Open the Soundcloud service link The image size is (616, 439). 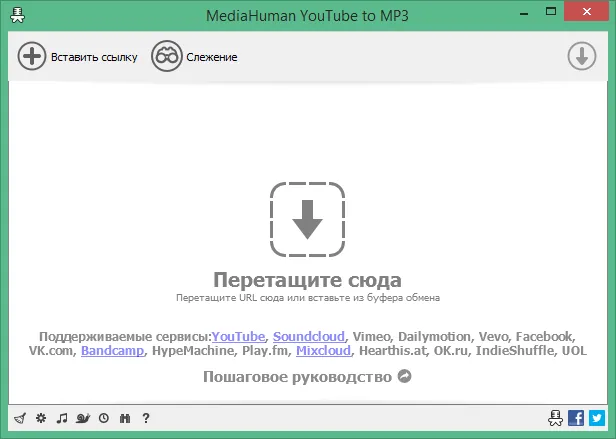(309, 337)
